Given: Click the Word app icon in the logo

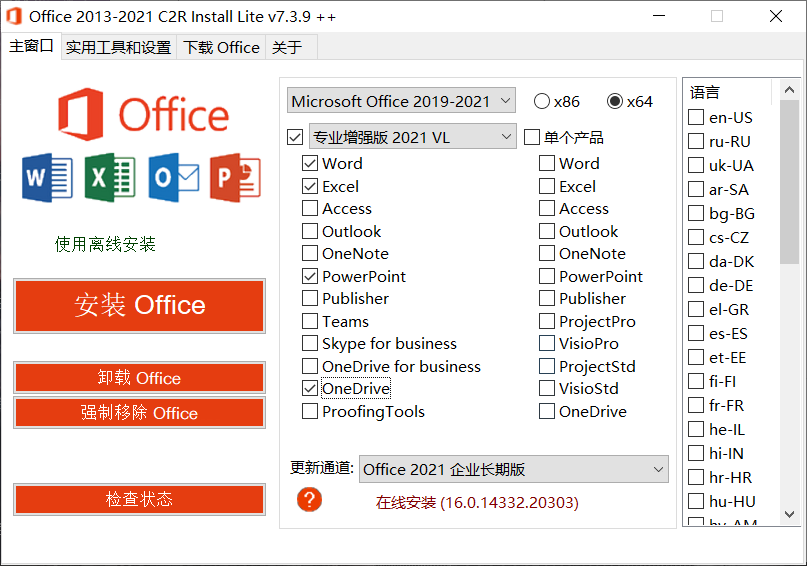Looking at the screenshot, I should click(47, 178).
